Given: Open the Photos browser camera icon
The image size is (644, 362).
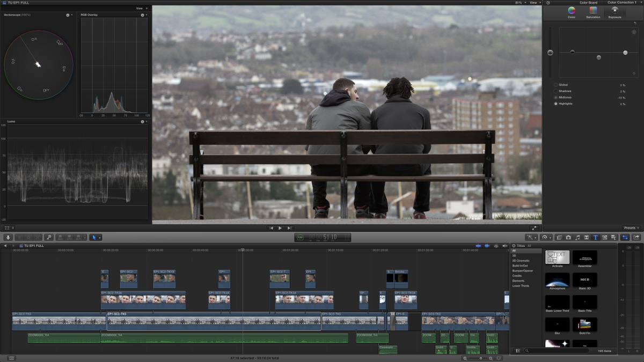Looking at the screenshot, I should point(568,237).
